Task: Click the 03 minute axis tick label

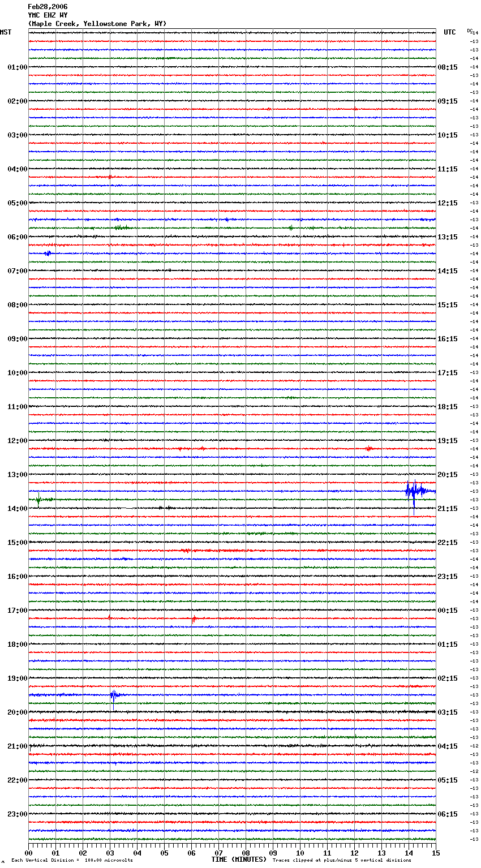Action: pyautogui.click(x=110, y=853)
